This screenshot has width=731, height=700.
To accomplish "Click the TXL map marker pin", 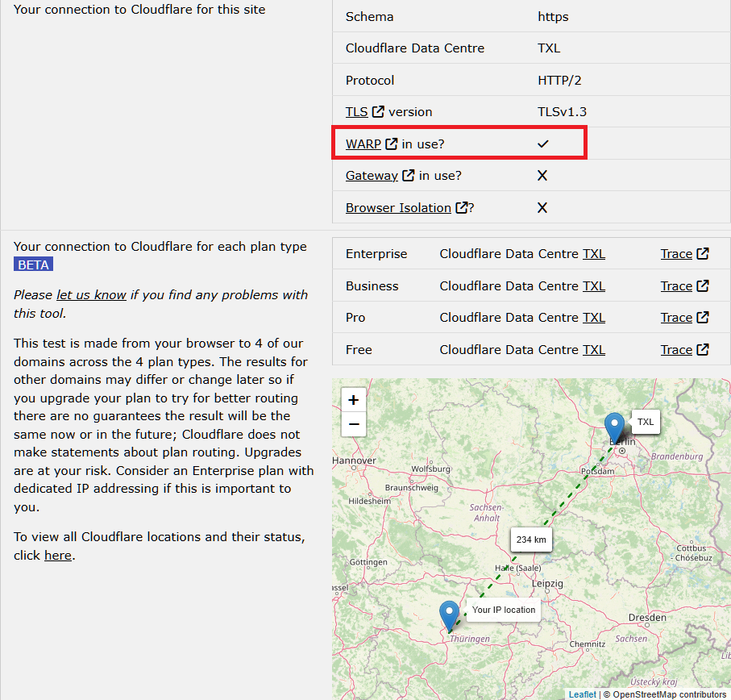I will pyautogui.click(x=614, y=427).
